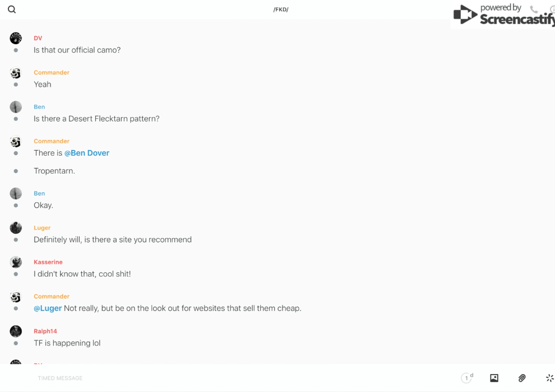Click the /FKD/ conversation title

[x=281, y=10]
